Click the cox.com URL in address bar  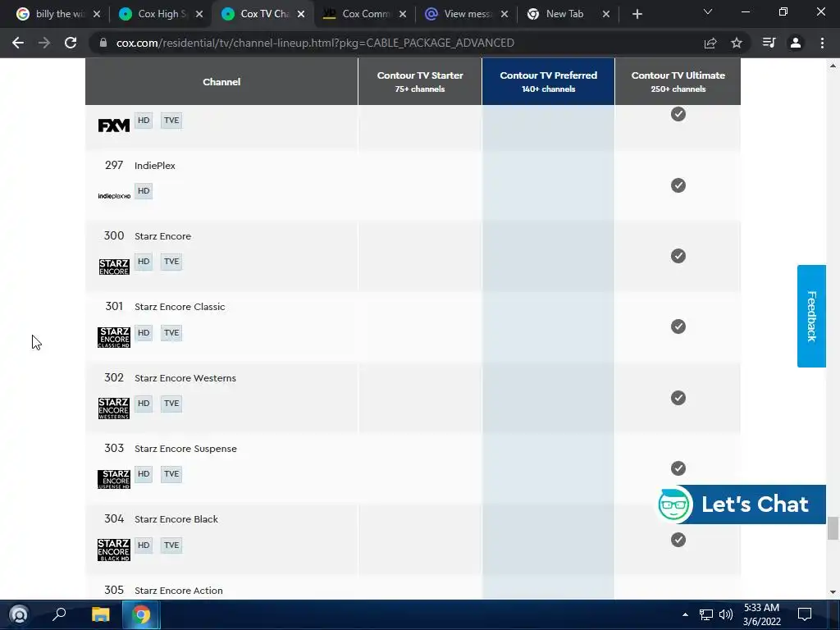tap(315, 43)
